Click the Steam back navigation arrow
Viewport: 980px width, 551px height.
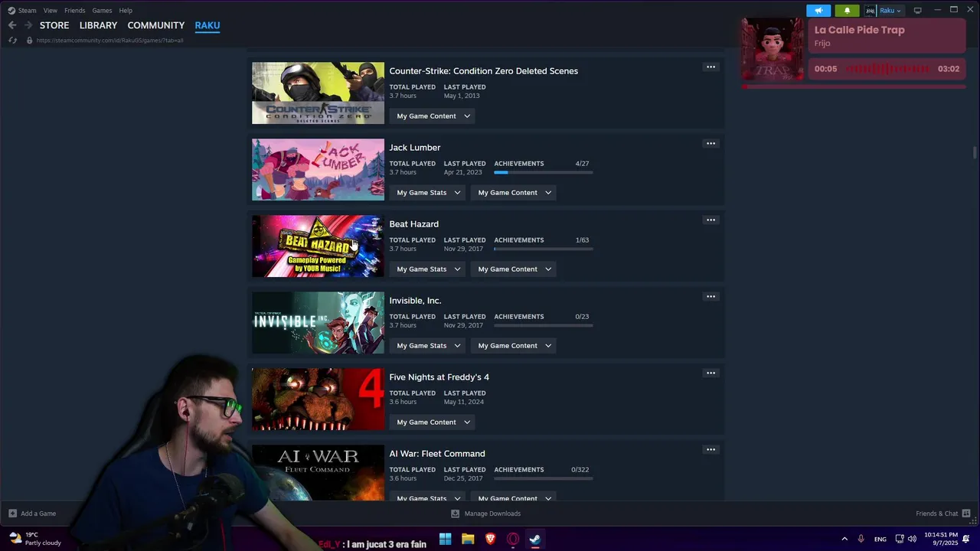click(x=11, y=25)
